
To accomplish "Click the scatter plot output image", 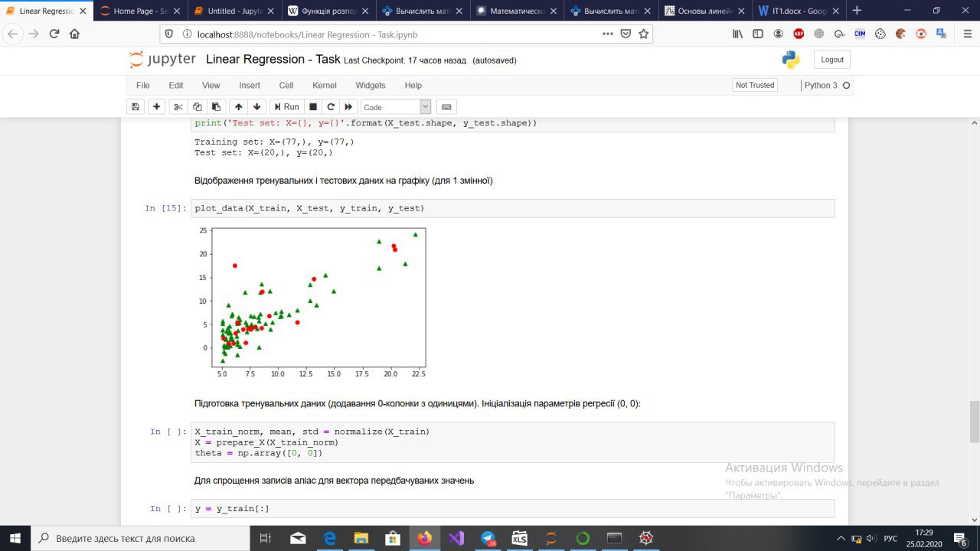I will (312, 302).
